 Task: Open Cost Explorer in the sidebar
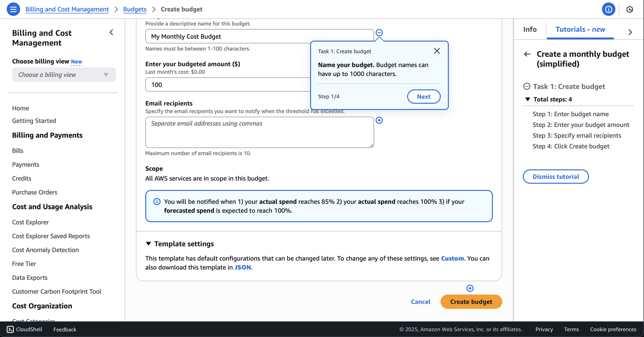coord(30,222)
